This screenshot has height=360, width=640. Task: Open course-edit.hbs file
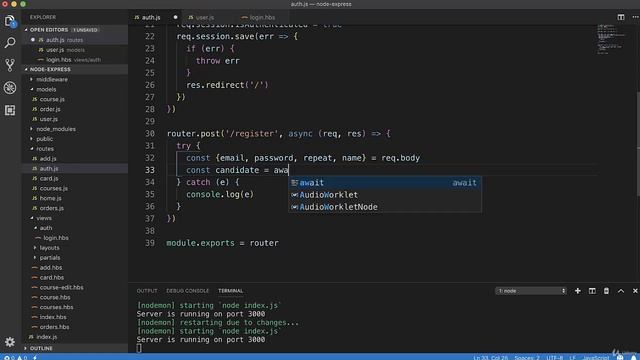coord(61,287)
